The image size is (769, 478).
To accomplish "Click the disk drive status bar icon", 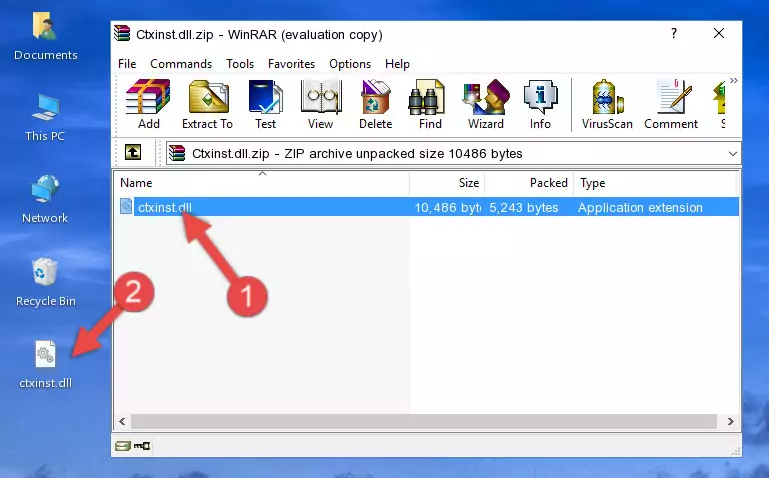I will click(123, 445).
